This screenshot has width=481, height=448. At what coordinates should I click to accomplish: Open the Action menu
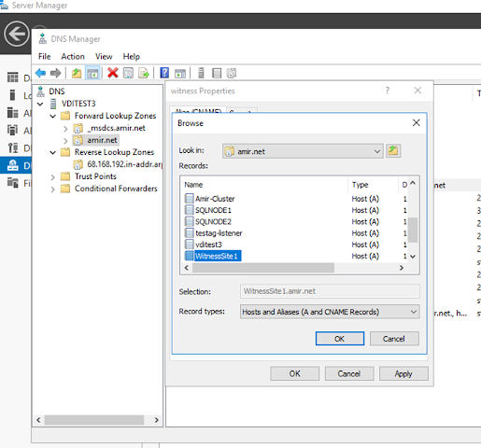tap(73, 57)
